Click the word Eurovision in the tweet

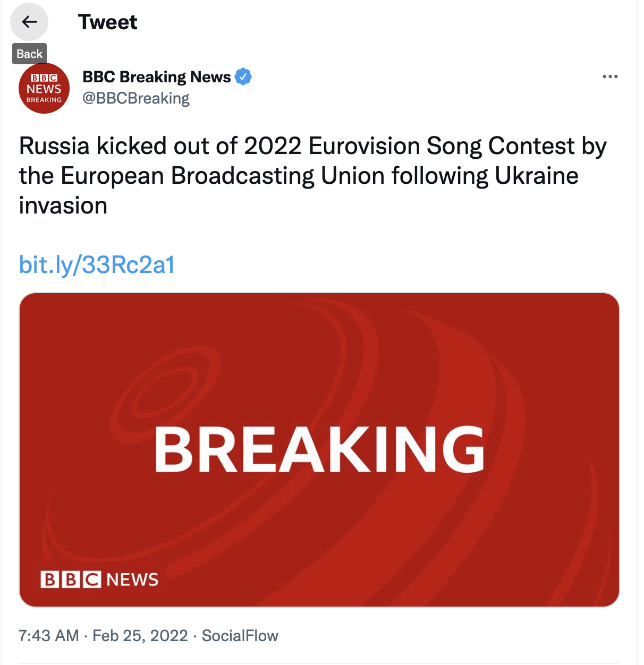coord(365,146)
